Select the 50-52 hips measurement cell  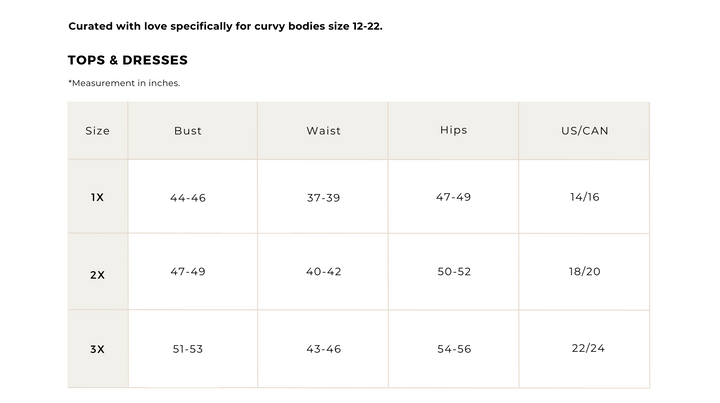tap(453, 272)
